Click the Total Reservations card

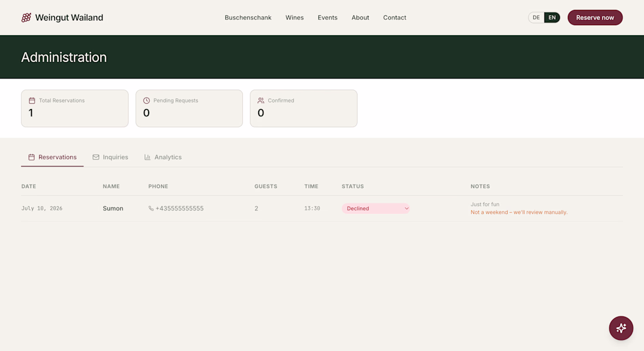click(x=75, y=108)
